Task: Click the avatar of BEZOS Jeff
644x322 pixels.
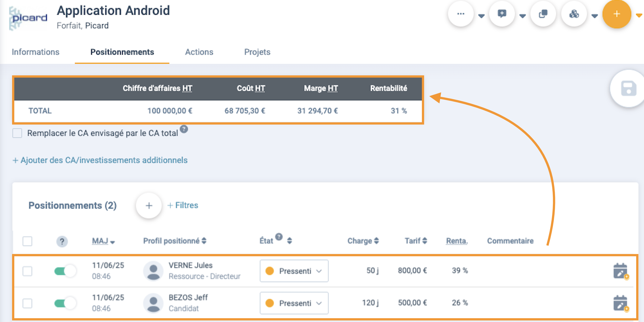Action: tap(153, 303)
